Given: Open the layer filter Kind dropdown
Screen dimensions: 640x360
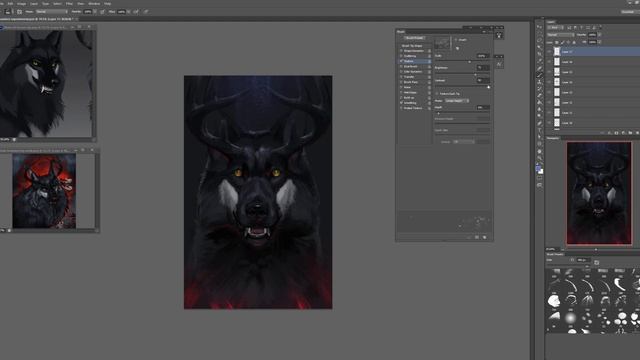Looking at the screenshot, I should click(555, 27).
